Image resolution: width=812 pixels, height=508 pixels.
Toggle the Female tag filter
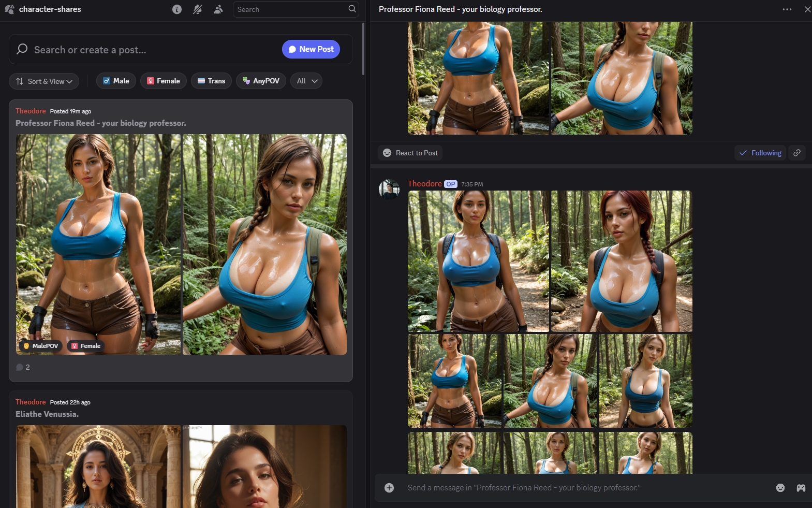[164, 81]
